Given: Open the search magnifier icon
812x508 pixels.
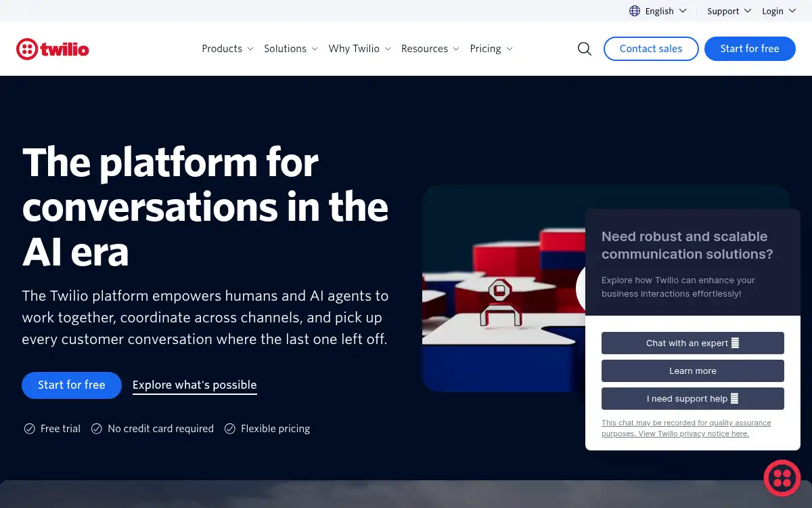Looking at the screenshot, I should click(585, 49).
